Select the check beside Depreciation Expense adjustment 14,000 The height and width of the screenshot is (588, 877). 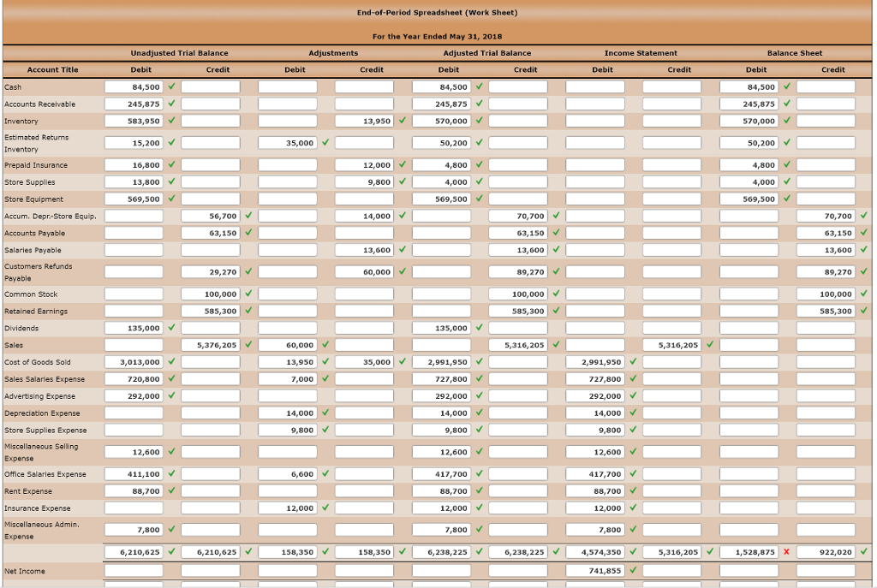pyautogui.click(x=325, y=413)
